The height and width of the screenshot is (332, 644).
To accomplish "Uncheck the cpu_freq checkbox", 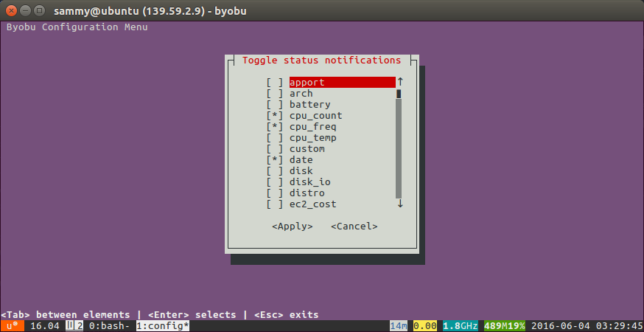I will coord(275,127).
